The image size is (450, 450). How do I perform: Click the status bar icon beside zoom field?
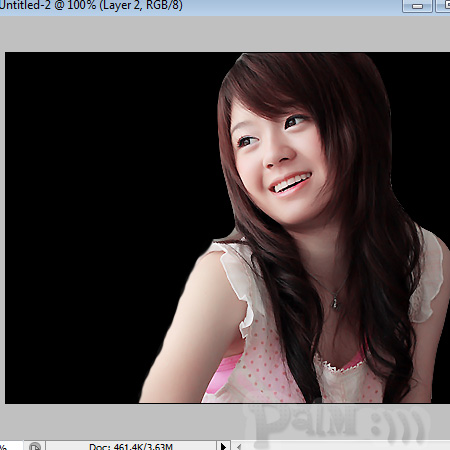[35, 446]
